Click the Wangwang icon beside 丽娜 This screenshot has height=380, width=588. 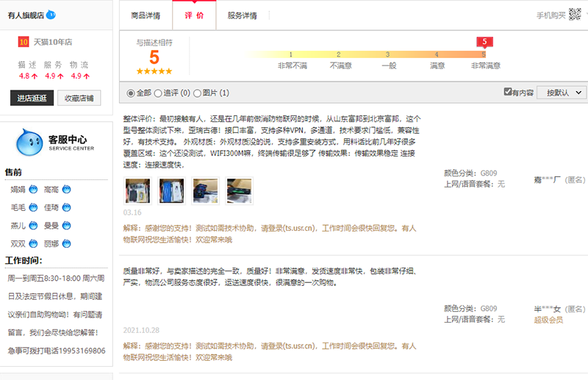coord(66,243)
